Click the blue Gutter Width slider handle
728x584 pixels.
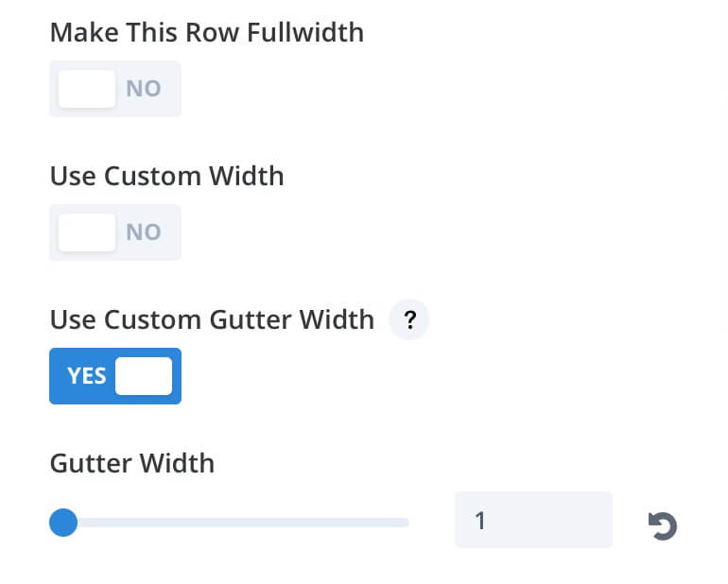click(63, 523)
